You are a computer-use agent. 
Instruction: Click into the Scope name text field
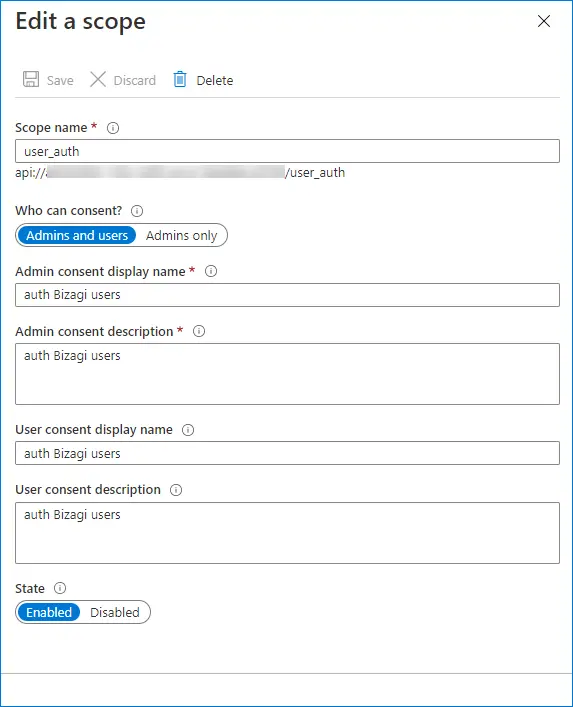point(287,151)
